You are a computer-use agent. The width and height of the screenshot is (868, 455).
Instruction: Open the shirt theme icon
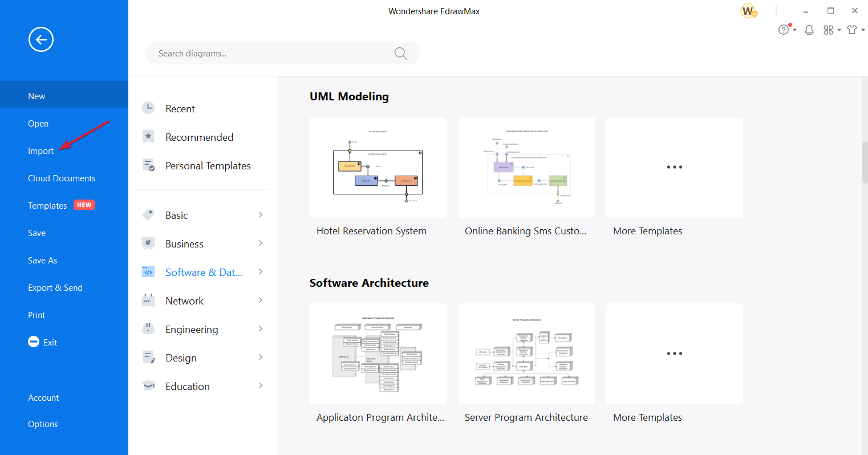pyautogui.click(x=852, y=30)
